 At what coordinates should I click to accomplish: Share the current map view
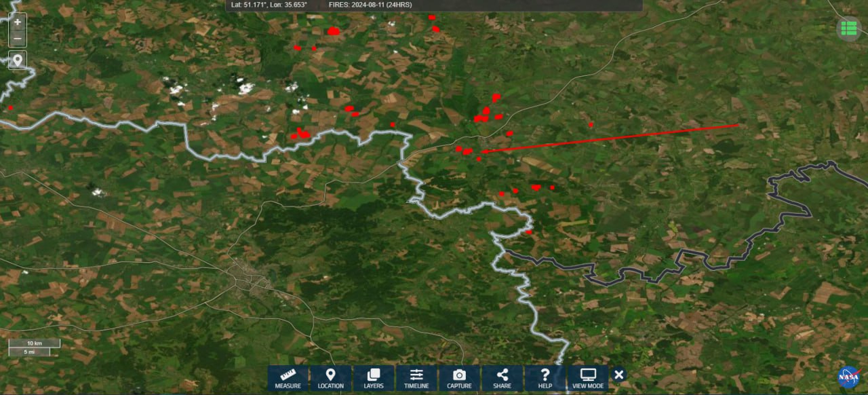click(502, 378)
